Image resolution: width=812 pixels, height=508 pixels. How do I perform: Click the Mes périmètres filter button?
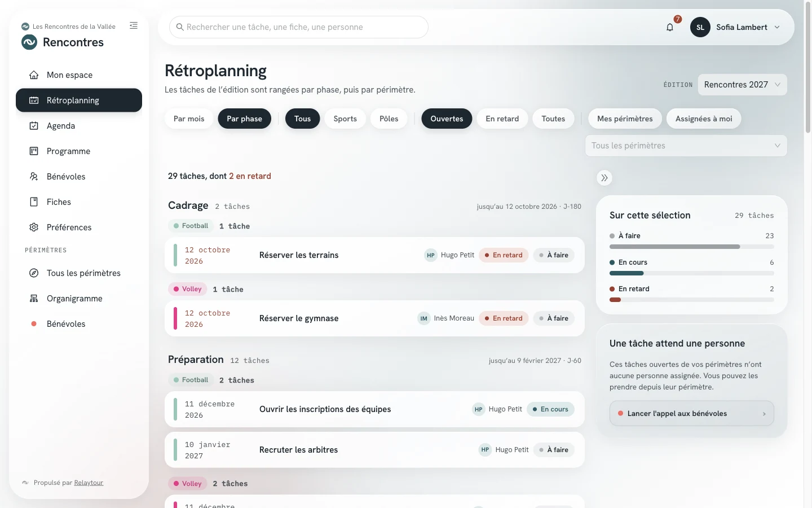click(x=625, y=119)
